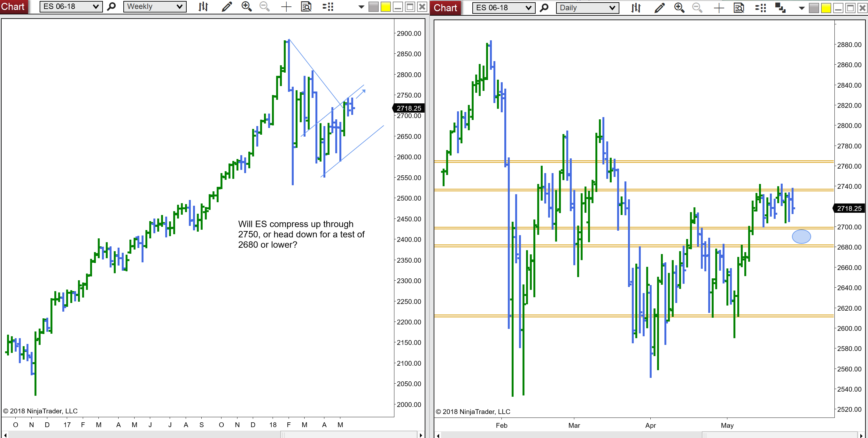Image resolution: width=868 pixels, height=438 pixels.
Task: Close the Weekly chart window
Action: tap(422, 7)
